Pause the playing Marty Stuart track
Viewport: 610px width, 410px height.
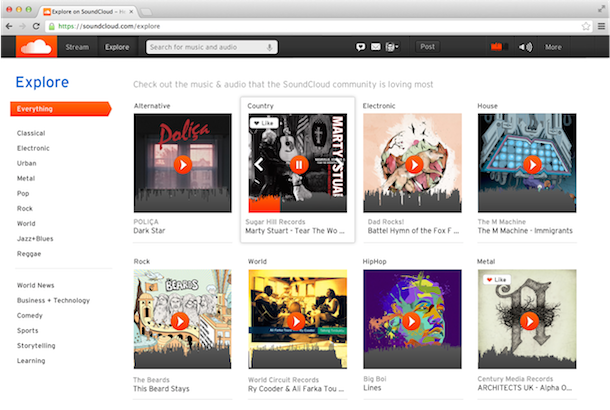299,165
